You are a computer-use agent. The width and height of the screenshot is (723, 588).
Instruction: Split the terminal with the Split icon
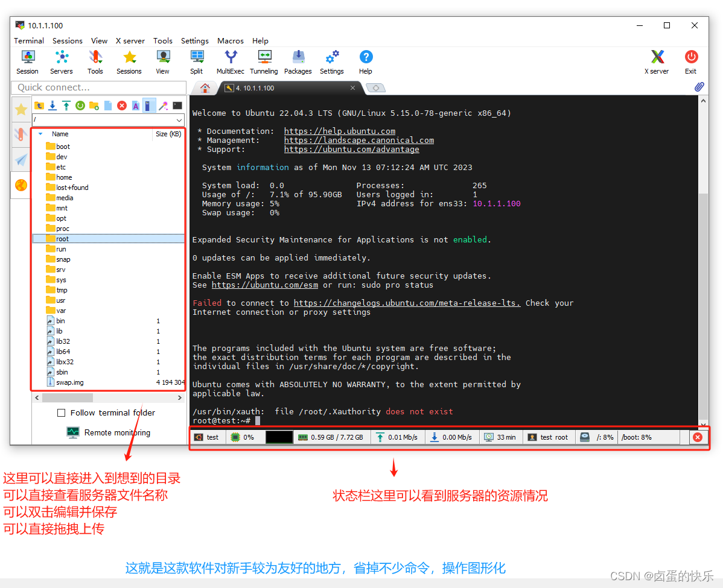(197, 62)
